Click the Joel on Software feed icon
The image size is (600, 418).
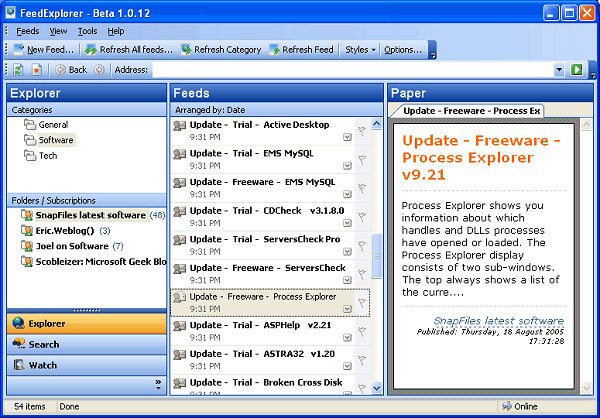tap(27, 246)
